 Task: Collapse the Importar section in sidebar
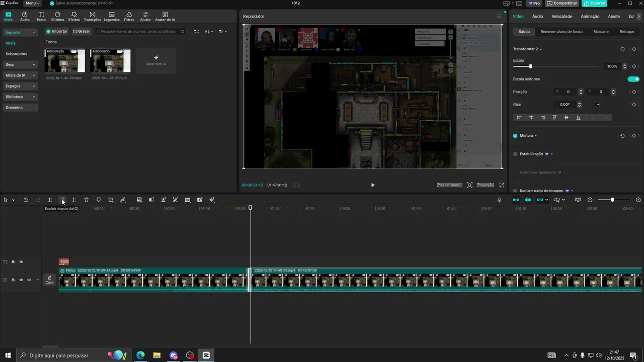(34, 33)
